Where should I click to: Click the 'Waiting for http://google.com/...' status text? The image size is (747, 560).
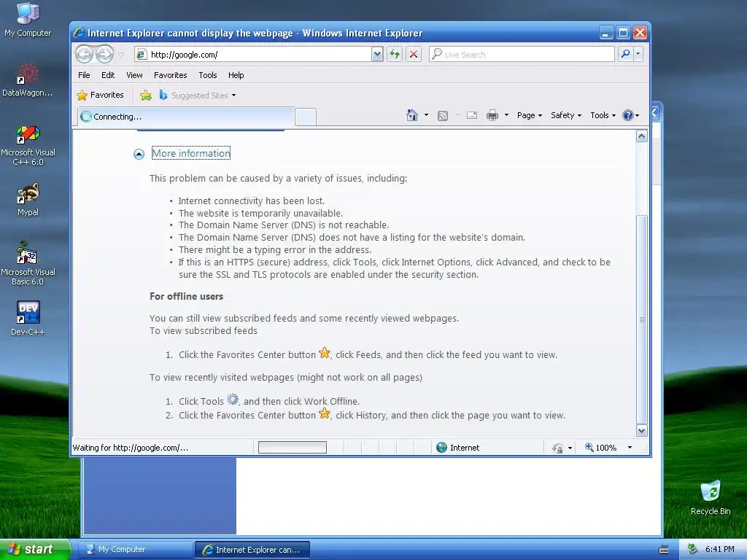point(130,448)
